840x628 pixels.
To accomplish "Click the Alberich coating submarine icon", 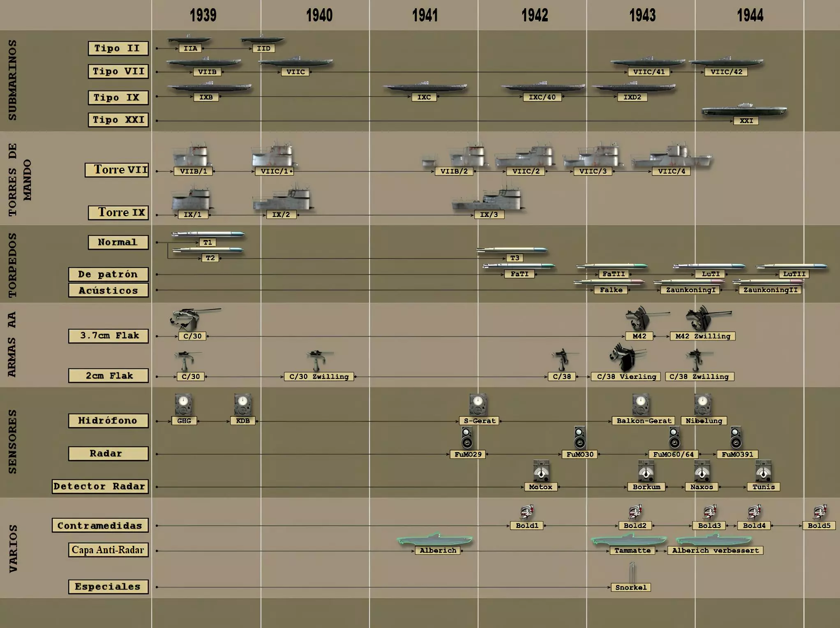I will tap(435, 539).
